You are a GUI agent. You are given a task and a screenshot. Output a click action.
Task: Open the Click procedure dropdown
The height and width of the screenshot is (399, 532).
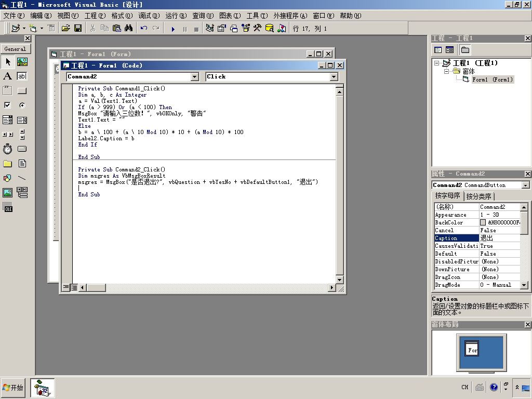[334, 77]
